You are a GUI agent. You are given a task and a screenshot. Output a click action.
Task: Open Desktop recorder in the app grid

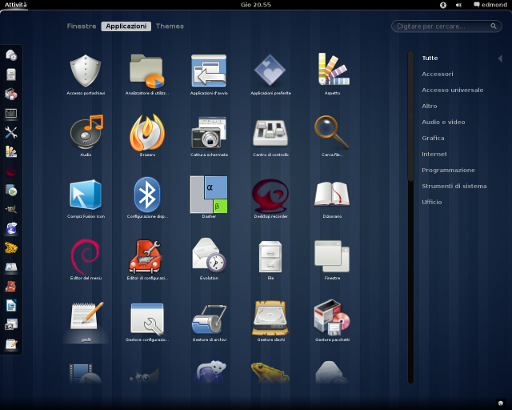click(x=270, y=196)
